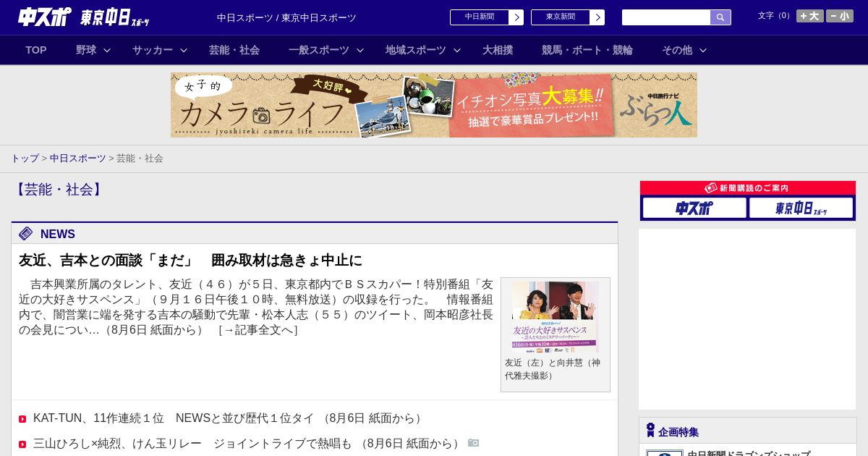Expand the 地域スポーツ dropdown chevron
Viewport: 868px width, 456px height.
(457, 51)
